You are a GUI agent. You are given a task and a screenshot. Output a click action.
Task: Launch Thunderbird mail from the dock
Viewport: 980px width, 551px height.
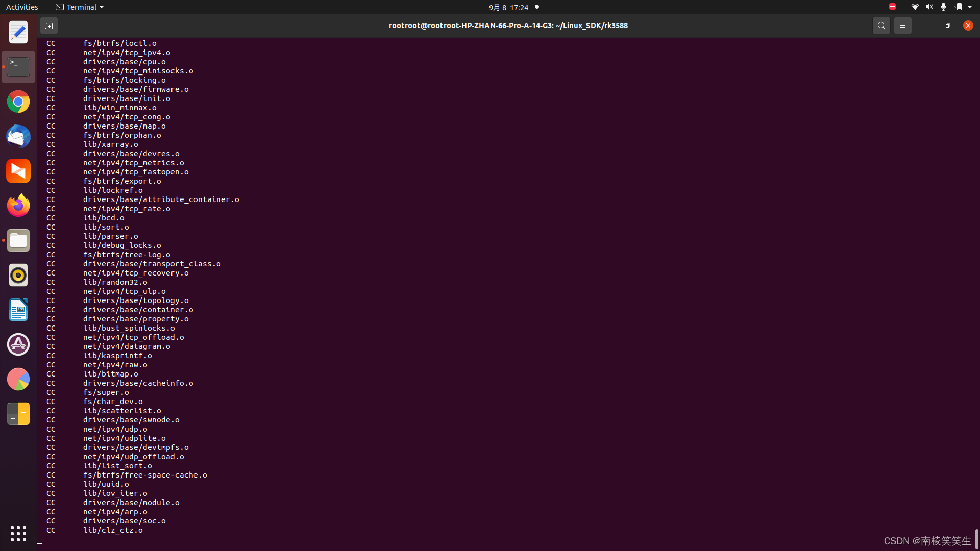click(18, 136)
